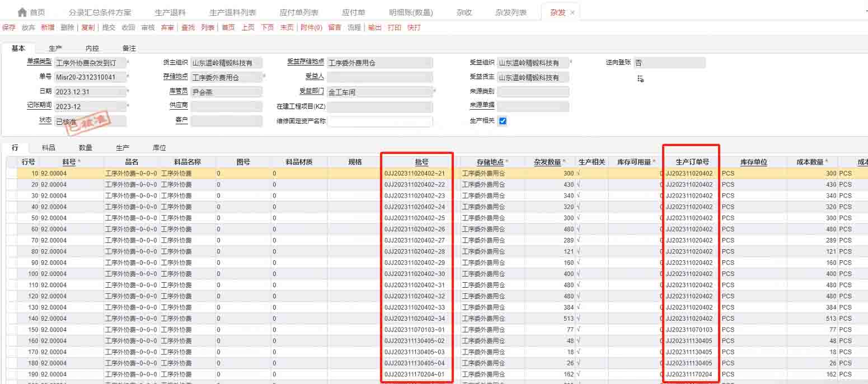Select batch cell 0JJ202311020402~21
This screenshot has height=384, width=868.
(x=415, y=174)
